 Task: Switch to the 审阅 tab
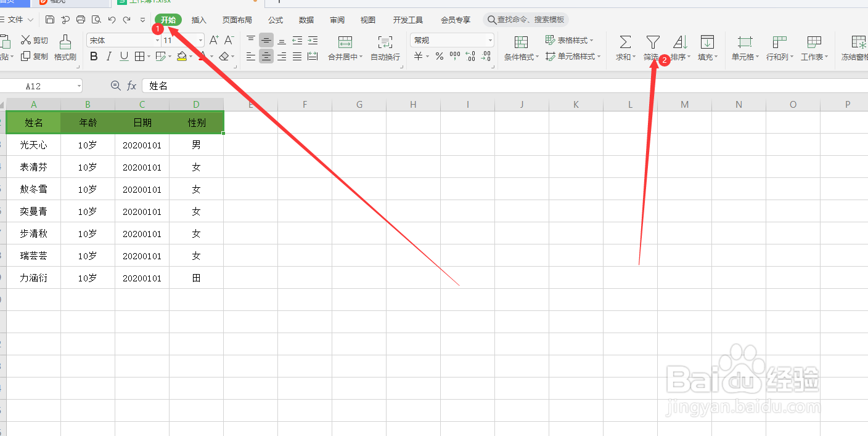[x=337, y=20]
